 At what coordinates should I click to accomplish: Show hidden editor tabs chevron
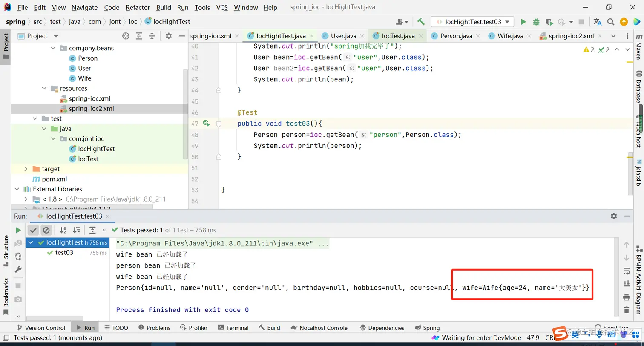pyautogui.click(x=613, y=36)
